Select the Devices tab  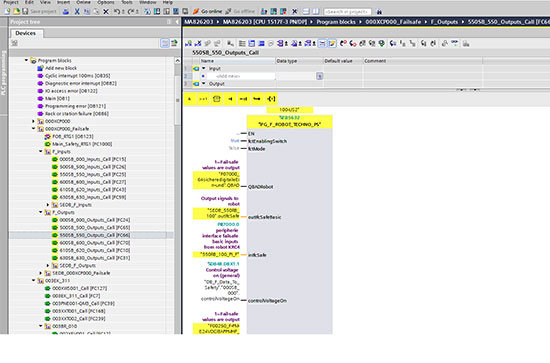26,33
